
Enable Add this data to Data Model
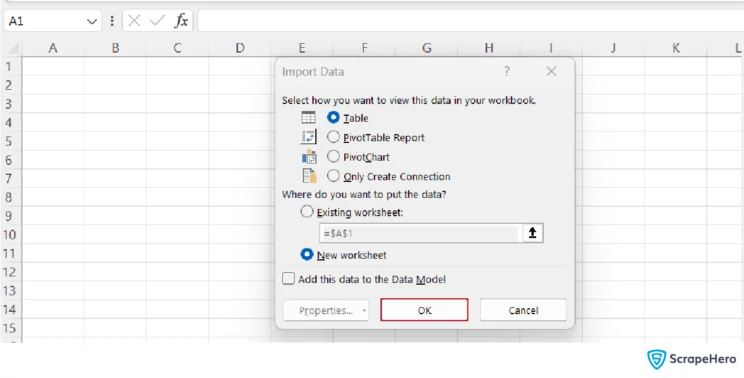288,278
